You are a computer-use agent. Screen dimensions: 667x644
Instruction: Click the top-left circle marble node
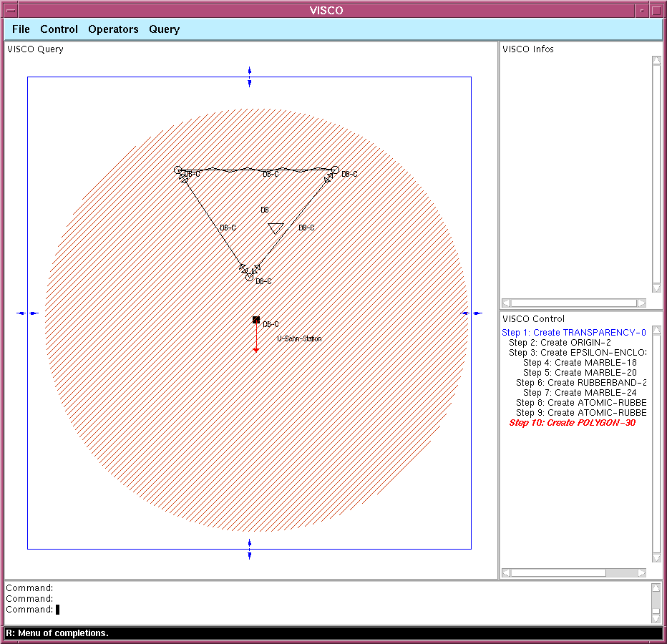(177, 170)
